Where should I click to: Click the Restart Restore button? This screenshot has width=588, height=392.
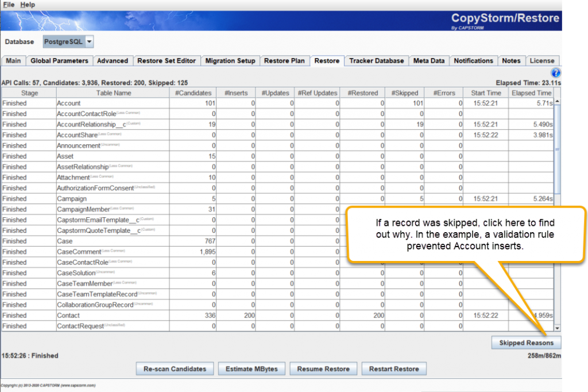pyautogui.click(x=394, y=369)
